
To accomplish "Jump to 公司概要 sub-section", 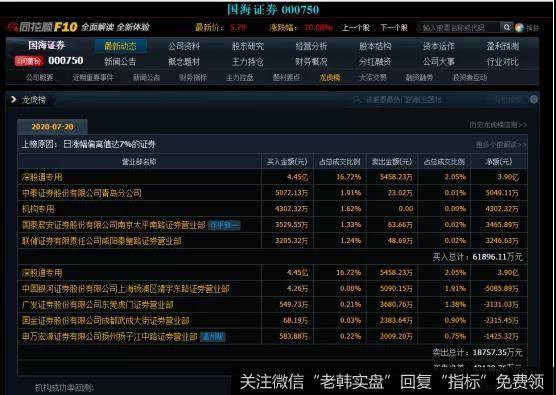I will tap(39, 77).
